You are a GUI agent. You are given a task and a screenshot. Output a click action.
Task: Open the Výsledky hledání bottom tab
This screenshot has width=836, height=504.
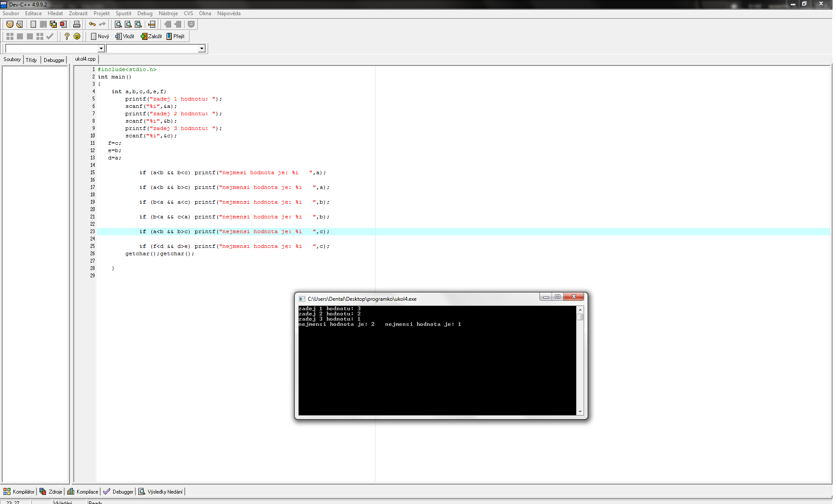[160, 491]
